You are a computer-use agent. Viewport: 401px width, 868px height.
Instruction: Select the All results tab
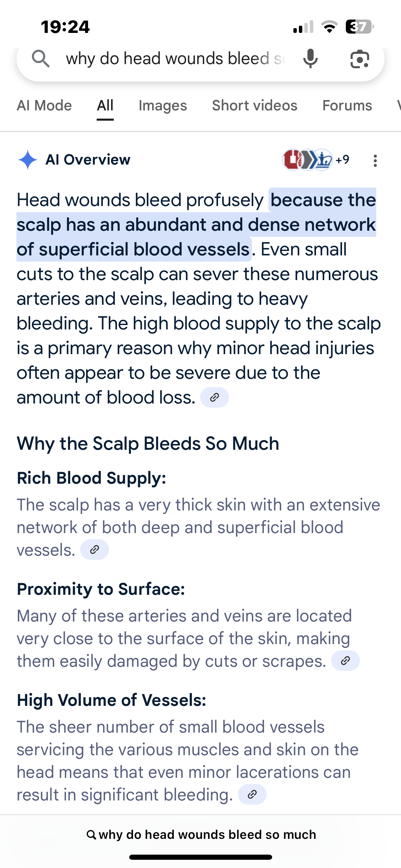point(105,106)
